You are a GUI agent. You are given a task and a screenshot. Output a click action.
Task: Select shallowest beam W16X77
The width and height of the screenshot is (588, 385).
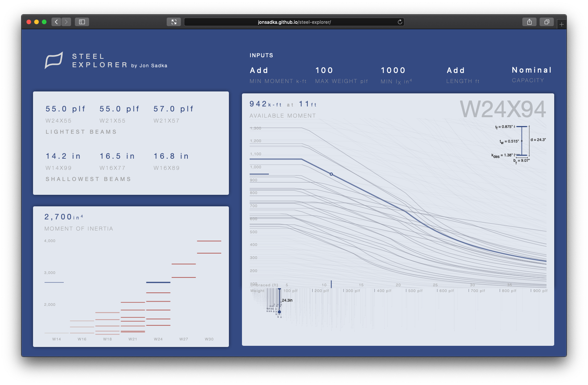[113, 168]
